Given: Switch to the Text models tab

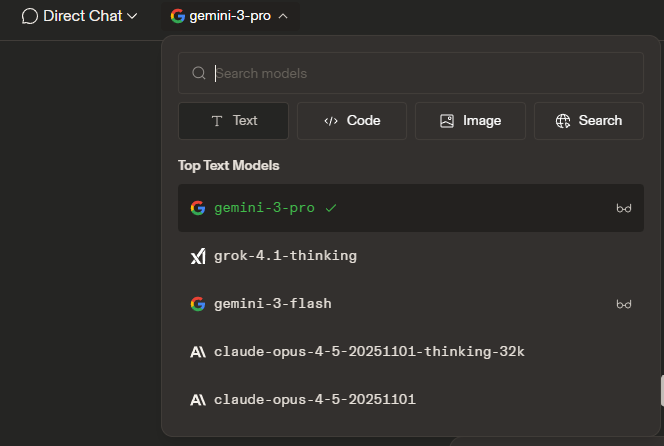Looking at the screenshot, I should [234, 121].
